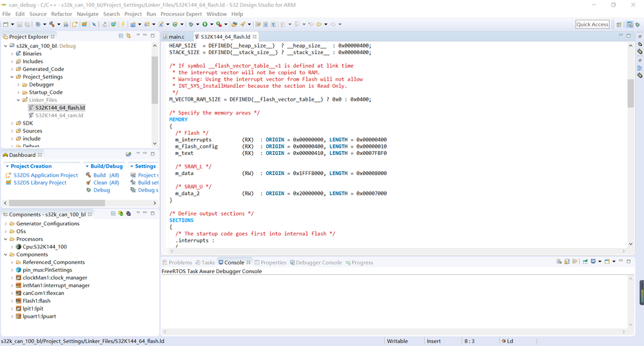Click the Debug link in Dashboard
The height and width of the screenshot is (346, 644).
point(101,190)
